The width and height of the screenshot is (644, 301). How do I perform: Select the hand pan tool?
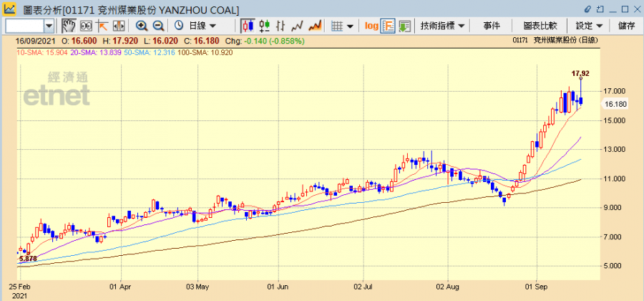coord(69,25)
